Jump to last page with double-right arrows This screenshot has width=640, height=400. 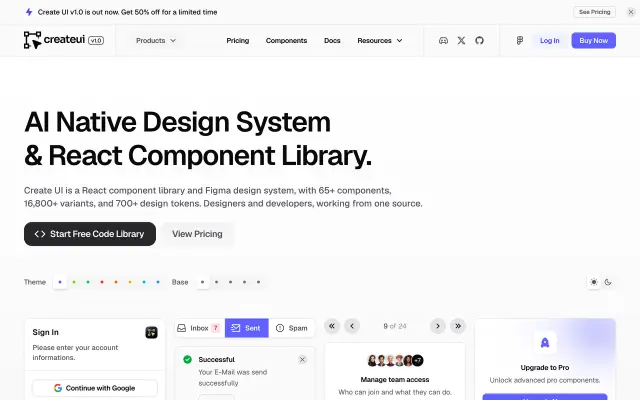pos(458,326)
